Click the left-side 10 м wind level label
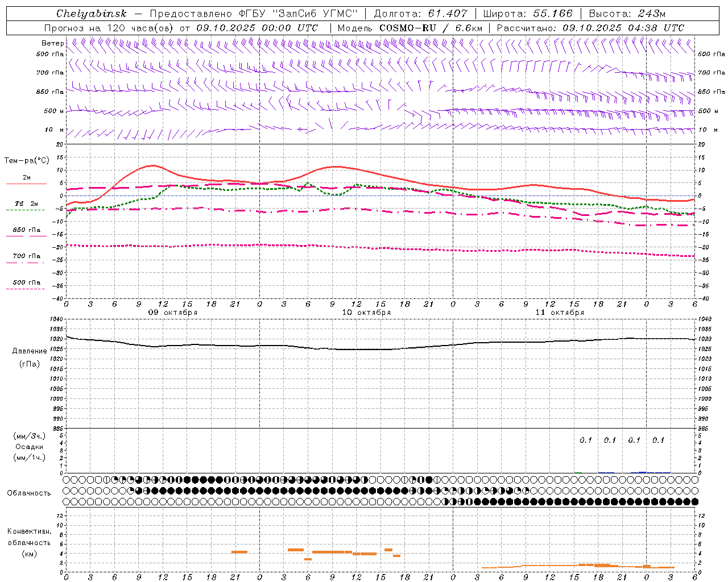Screen dimensions: 728x582 coord(55,130)
